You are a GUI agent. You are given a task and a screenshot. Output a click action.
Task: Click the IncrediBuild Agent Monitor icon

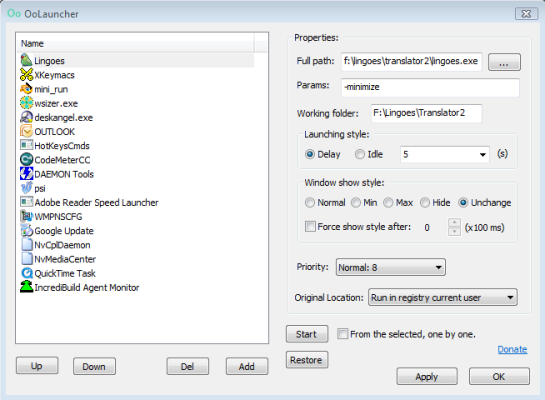coord(26,287)
